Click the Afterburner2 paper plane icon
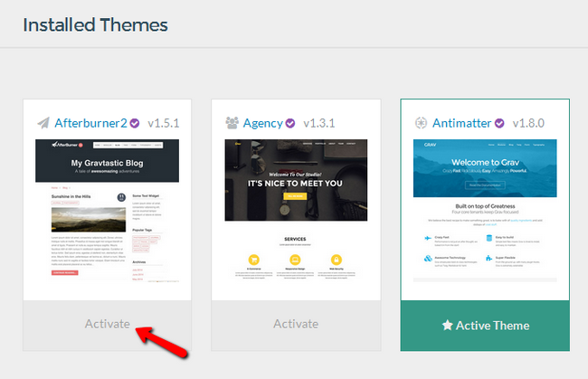 pyautogui.click(x=43, y=123)
